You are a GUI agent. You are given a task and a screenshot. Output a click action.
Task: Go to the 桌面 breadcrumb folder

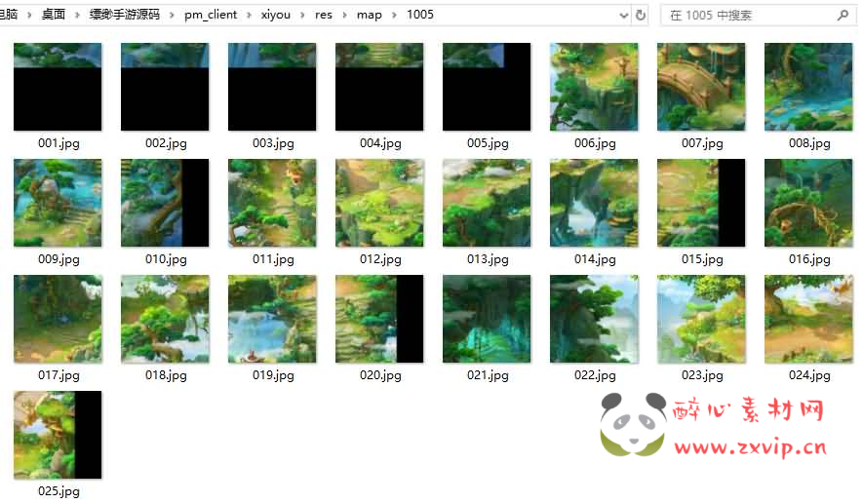click(x=54, y=16)
